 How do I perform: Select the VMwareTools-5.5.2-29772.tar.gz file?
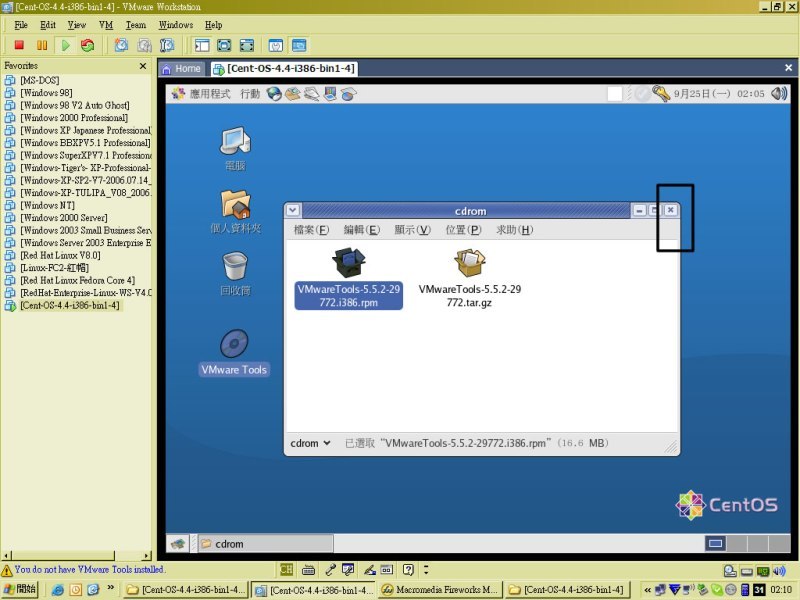pos(470,278)
